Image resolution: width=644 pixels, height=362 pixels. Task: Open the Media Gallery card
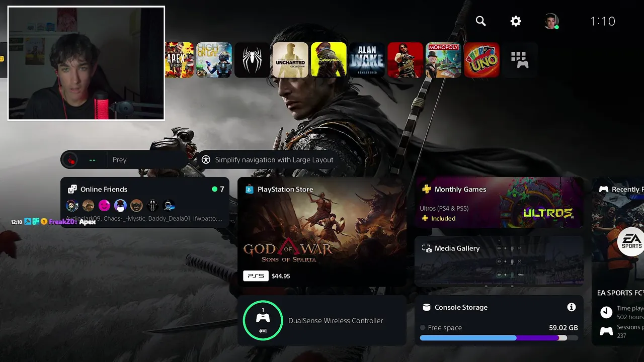499,261
